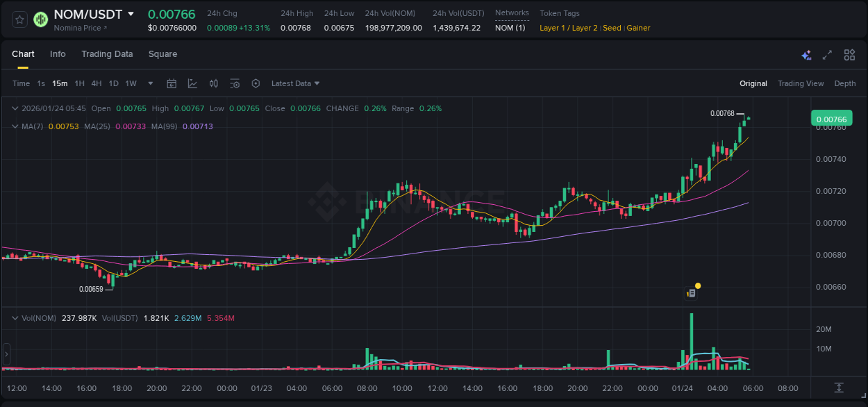Viewport: 868px width, 407px height.
Task: Switch to the Trading View chart
Action: pos(801,83)
